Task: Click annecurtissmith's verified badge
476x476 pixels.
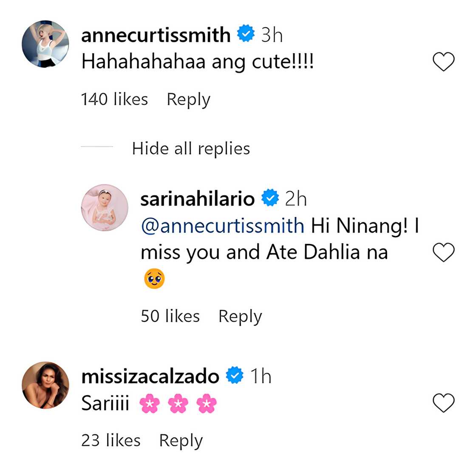Action: [246, 34]
